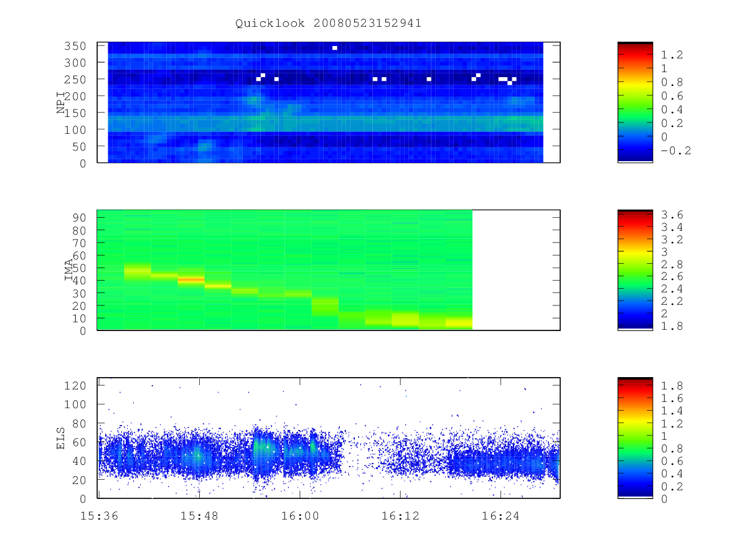
Task: Click the NPI axis label
Action: tap(61, 103)
